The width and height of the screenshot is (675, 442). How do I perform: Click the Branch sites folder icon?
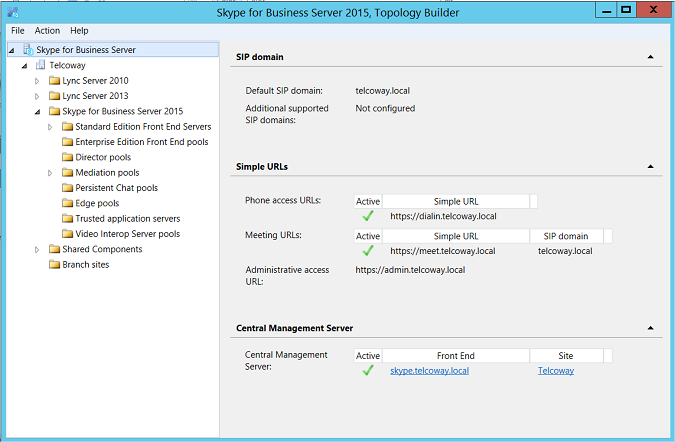[x=54, y=265]
